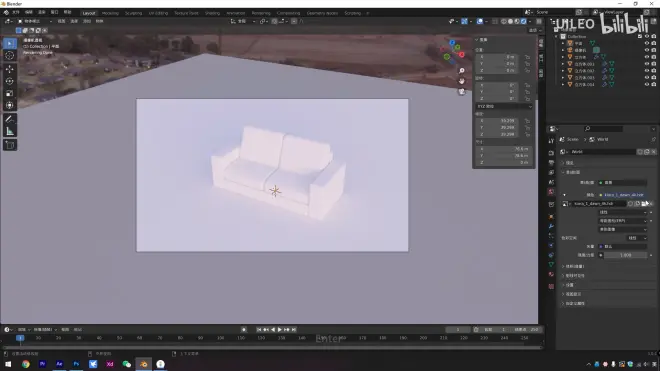Switch to the Layout workspace tab
This screenshot has height=371, width=660.
89,13
